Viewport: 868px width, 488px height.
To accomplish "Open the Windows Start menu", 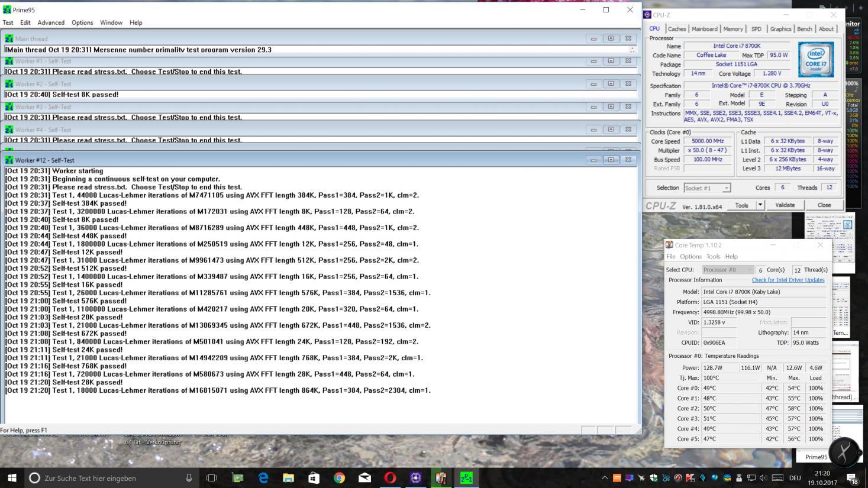I will point(12,478).
